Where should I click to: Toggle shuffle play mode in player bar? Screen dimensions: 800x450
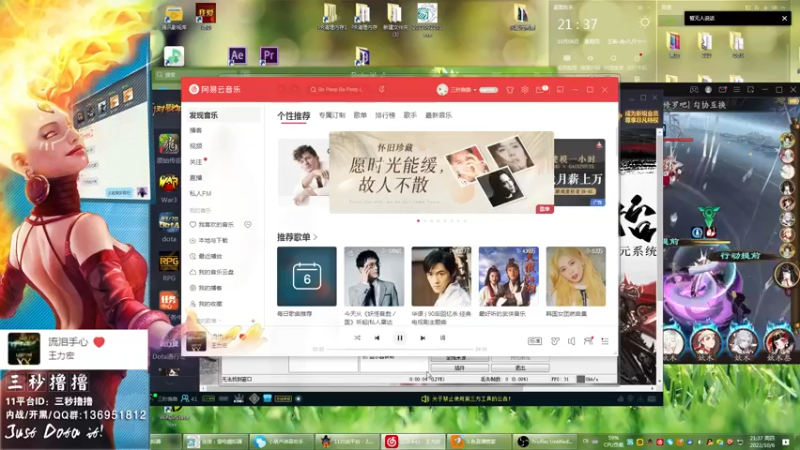[357, 338]
